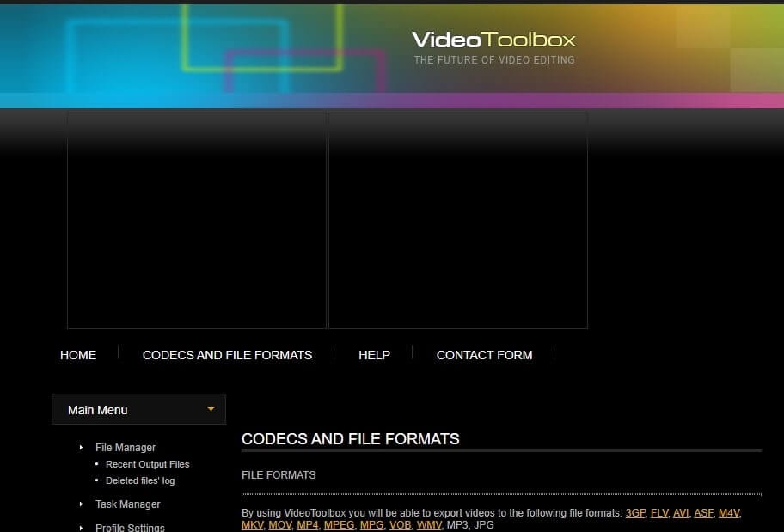Expand arrow next to Profile Settings
The width and height of the screenshot is (784, 532).
tap(81, 528)
